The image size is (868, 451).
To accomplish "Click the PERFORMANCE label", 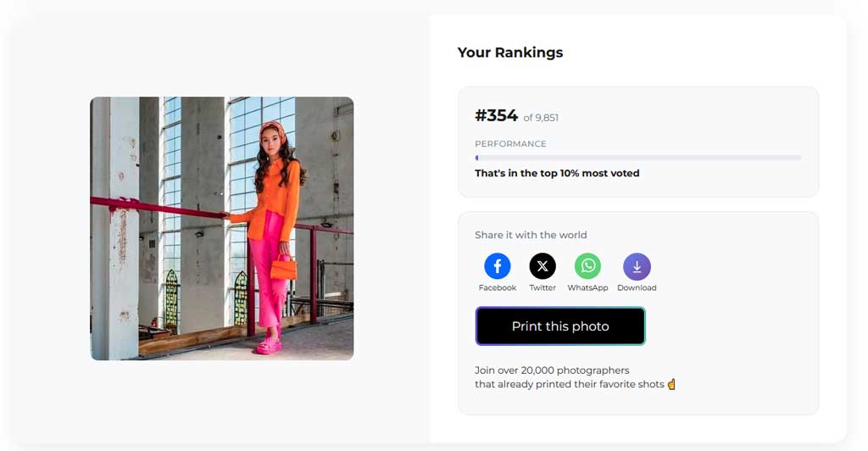I will 510,144.
